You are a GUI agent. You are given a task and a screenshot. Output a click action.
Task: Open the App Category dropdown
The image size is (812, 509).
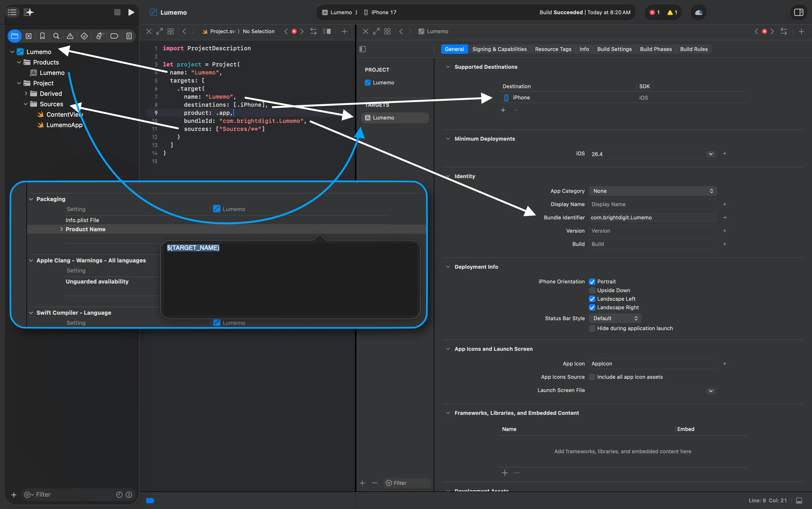tap(652, 191)
